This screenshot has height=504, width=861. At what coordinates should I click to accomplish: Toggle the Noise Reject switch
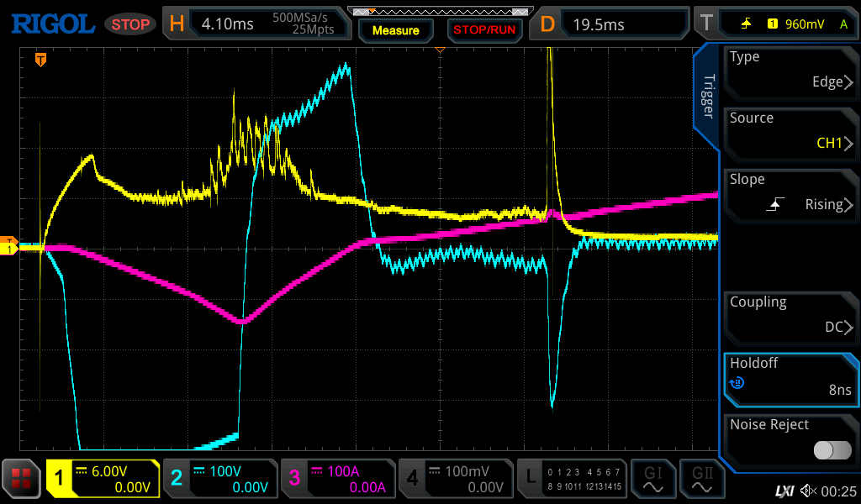click(832, 450)
